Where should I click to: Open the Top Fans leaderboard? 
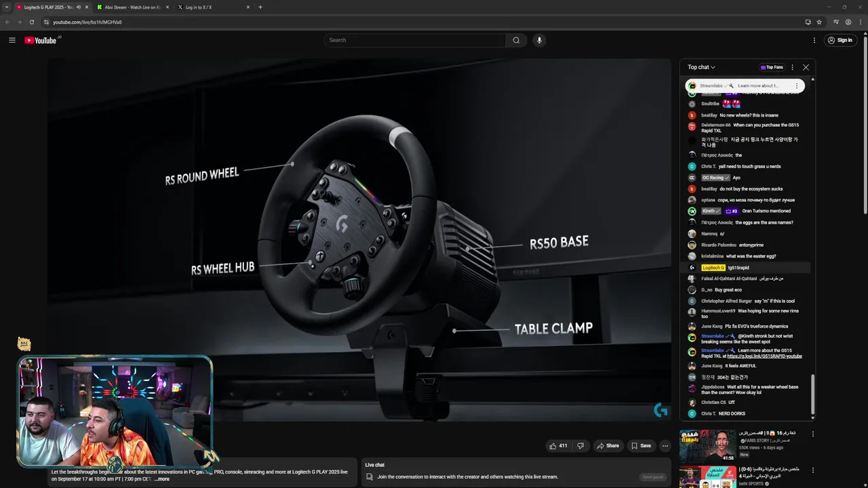click(772, 67)
